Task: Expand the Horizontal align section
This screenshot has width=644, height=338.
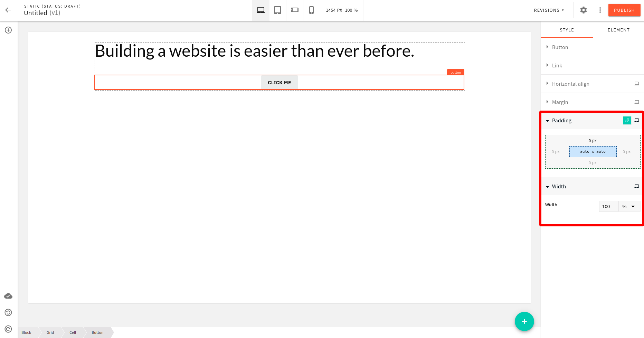Action: pyautogui.click(x=571, y=84)
